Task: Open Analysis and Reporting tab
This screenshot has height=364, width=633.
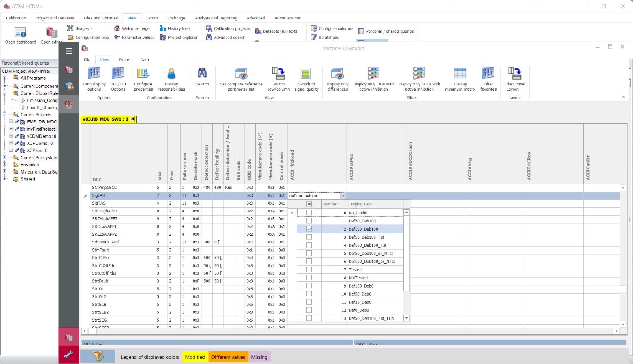Action: pyautogui.click(x=216, y=18)
